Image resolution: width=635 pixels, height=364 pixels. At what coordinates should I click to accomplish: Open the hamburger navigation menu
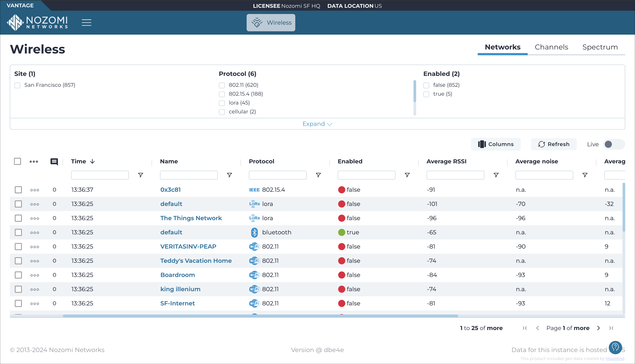point(86,22)
